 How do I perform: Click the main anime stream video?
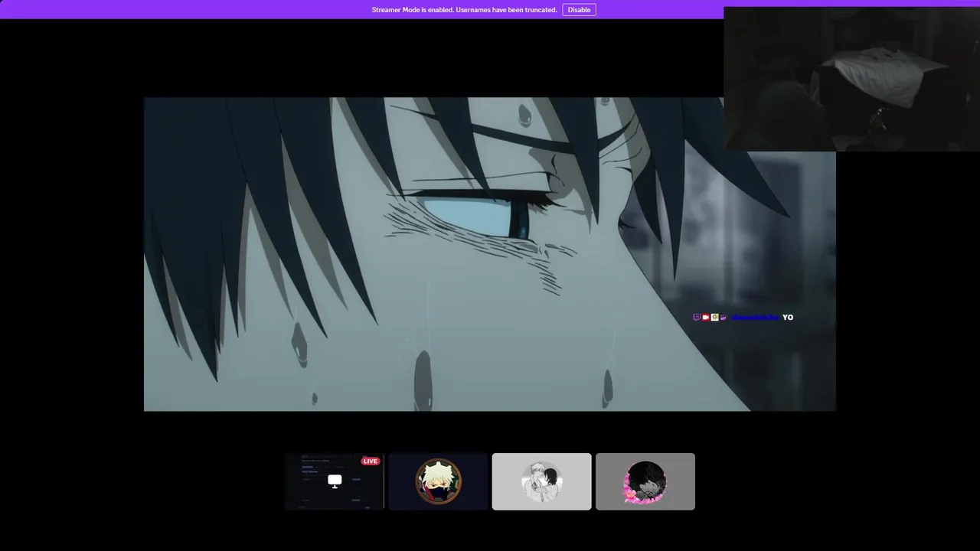pyautogui.click(x=490, y=254)
